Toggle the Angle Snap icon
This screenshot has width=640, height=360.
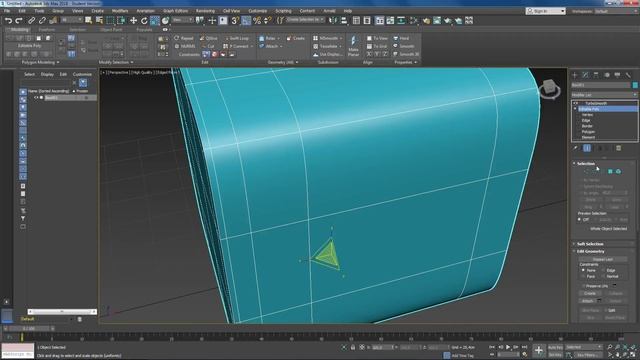coord(246,20)
